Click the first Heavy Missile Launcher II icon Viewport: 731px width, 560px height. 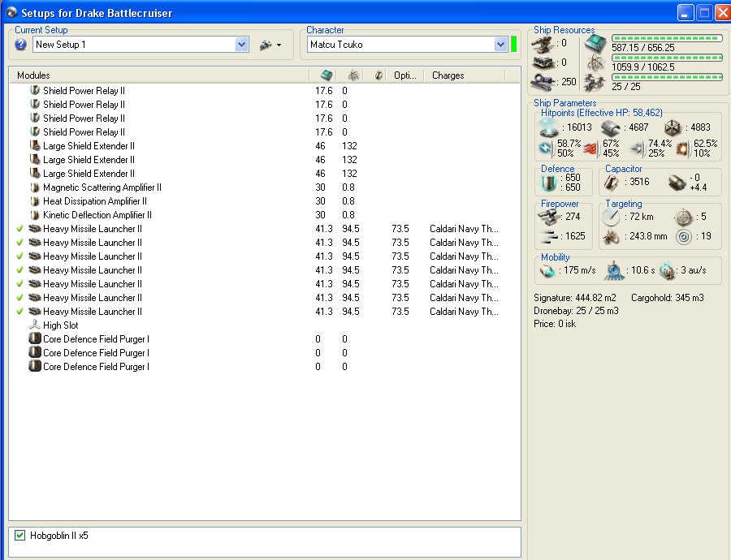pyautogui.click(x=35, y=229)
